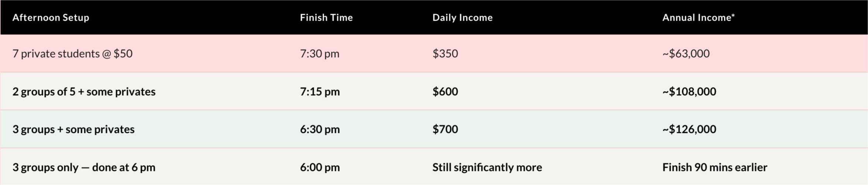
Task: Click the 6:00 pm finish time
Action: tap(320, 167)
